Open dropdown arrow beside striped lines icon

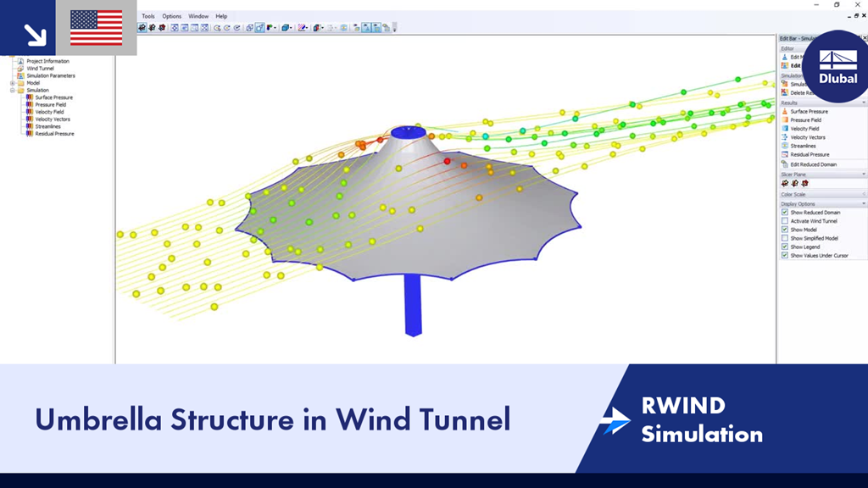click(x=307, y=28)
